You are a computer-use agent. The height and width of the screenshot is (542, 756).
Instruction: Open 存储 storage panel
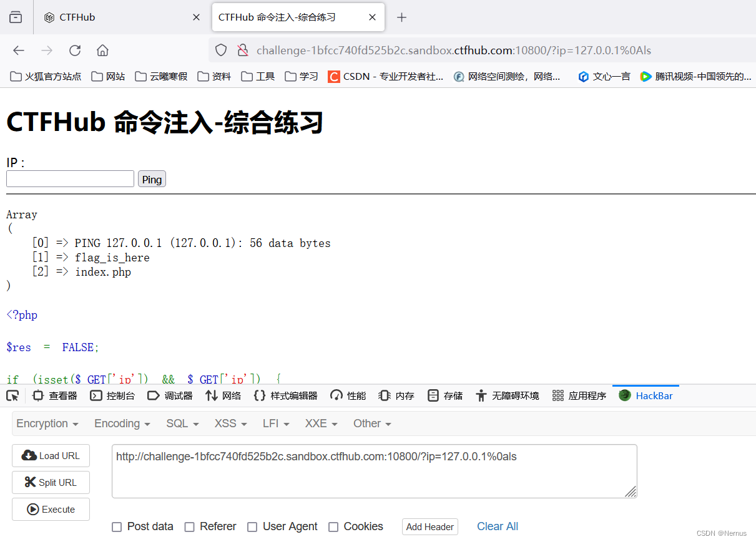tap(445, 395)
